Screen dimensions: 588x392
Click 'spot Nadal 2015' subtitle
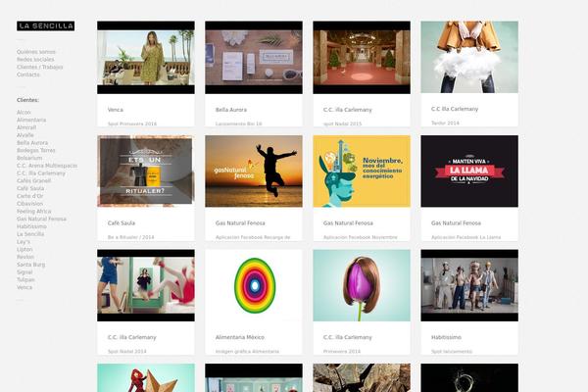coord(342,123)
